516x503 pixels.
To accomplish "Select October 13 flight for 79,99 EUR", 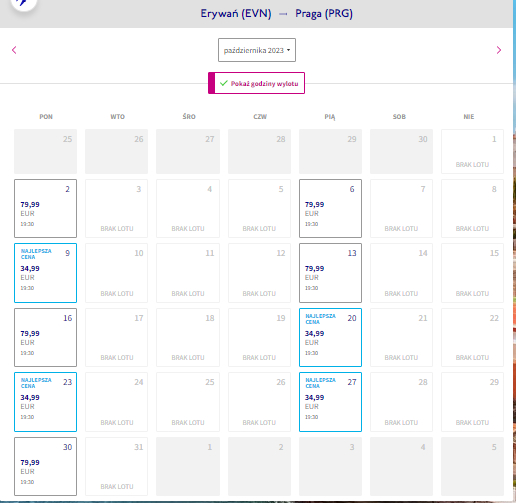I will pyautogui.click(x=330, y=273).
